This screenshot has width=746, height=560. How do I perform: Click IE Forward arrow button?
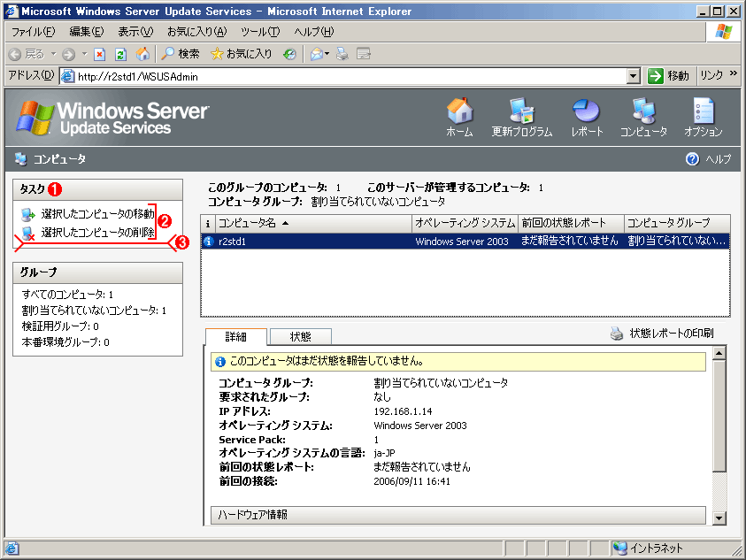click(68, 54)
